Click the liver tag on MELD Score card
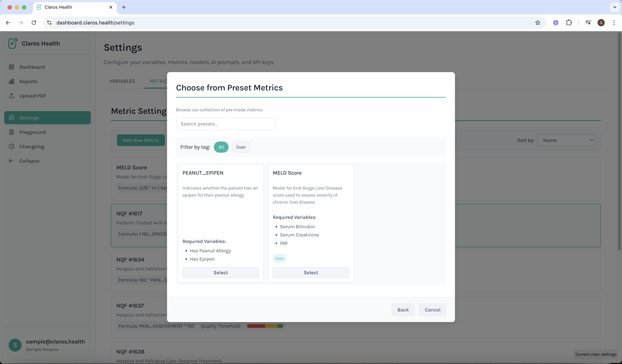The height and width of the screenshot is (364, 622). 279,258
